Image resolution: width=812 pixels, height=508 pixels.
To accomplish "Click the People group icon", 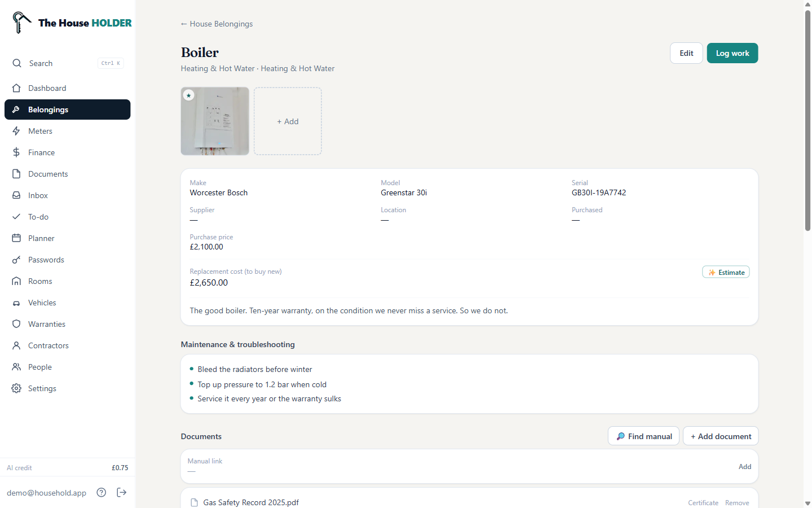I will point(16,367).
